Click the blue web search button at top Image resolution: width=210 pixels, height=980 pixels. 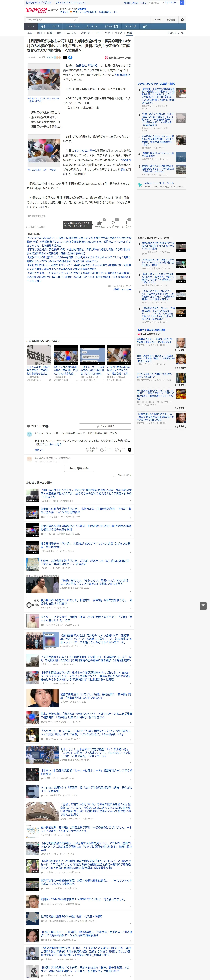[x=182, y=3]
